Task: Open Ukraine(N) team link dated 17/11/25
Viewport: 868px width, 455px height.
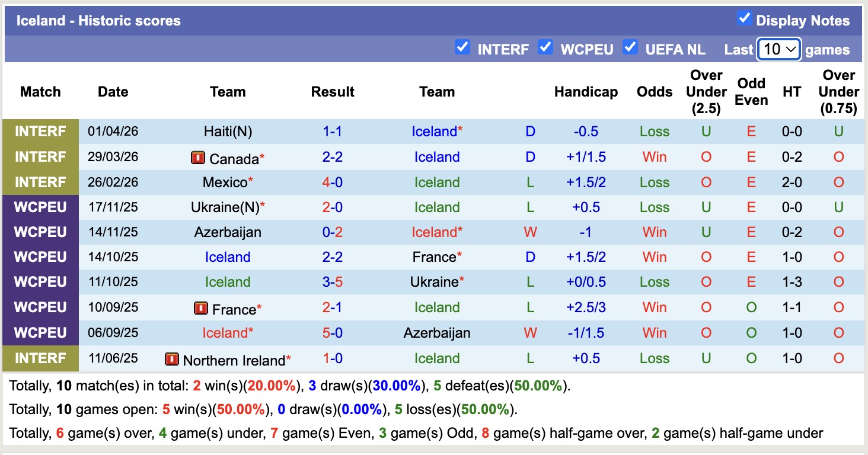Action: [228, 207]
